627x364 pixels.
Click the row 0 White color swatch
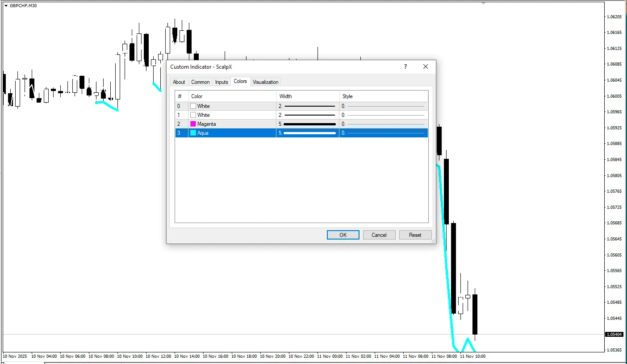[193, 106]
